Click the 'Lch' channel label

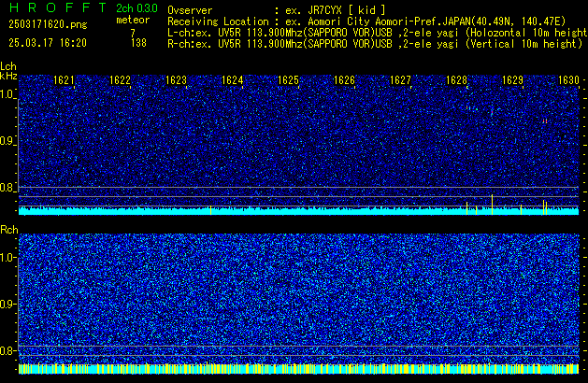(x=8, y=66)
